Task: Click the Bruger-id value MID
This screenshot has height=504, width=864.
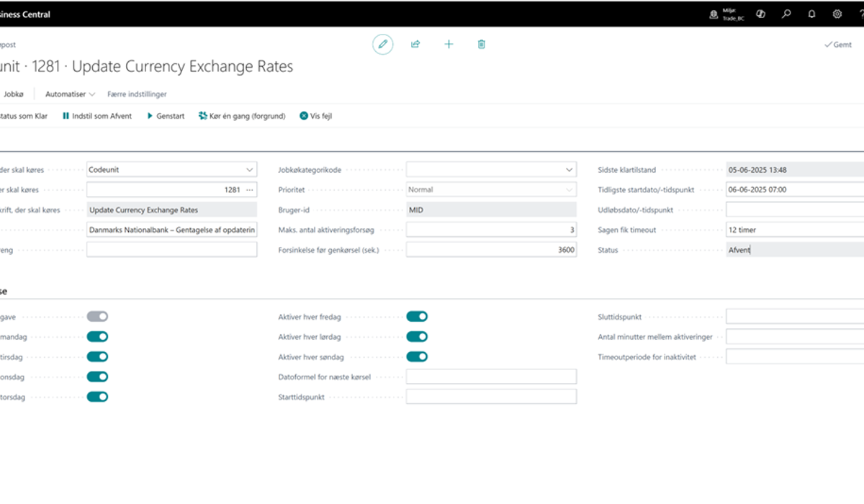Action: 491,210
